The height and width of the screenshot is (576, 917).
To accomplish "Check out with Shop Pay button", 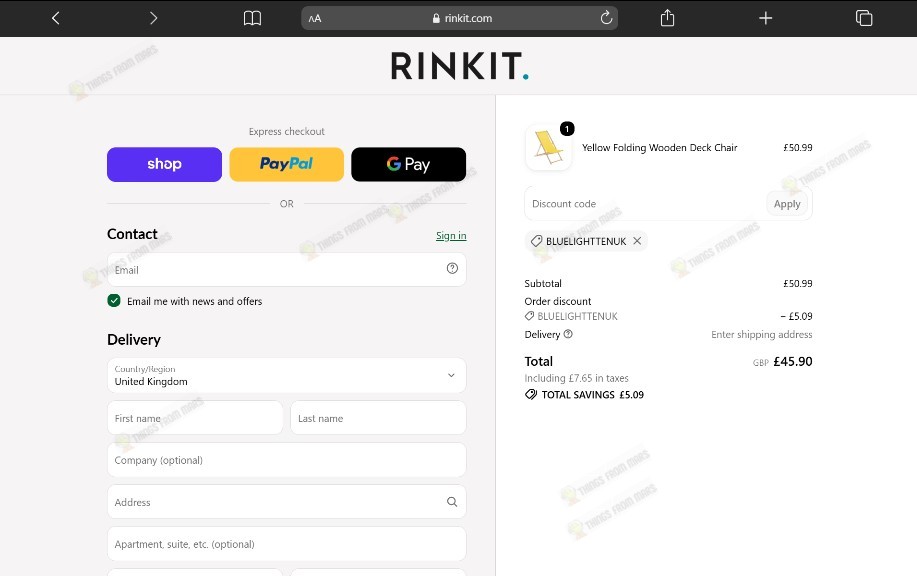I will click(164, 164).
